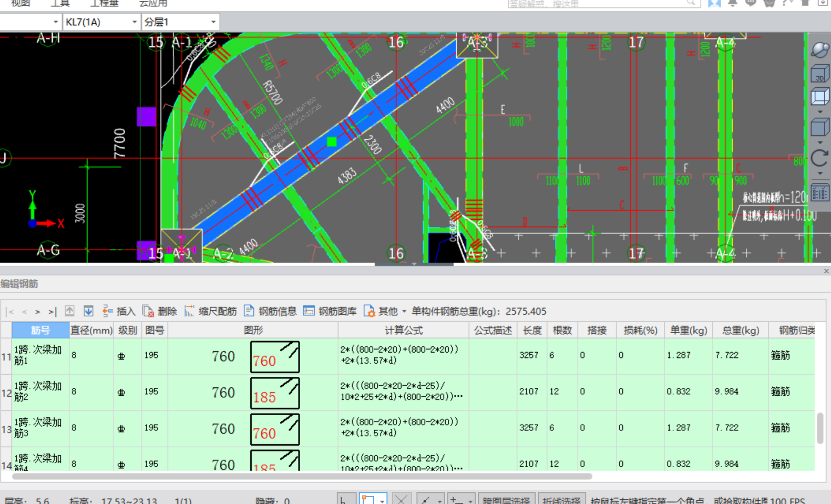
Task: Click 计算公式 column header
Action: 404,330
